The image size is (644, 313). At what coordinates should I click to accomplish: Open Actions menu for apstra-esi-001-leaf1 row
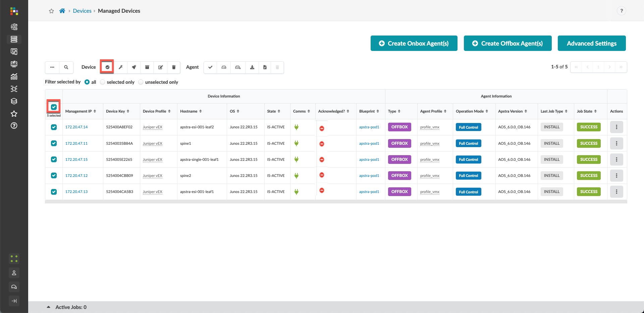tap(616, 192)
